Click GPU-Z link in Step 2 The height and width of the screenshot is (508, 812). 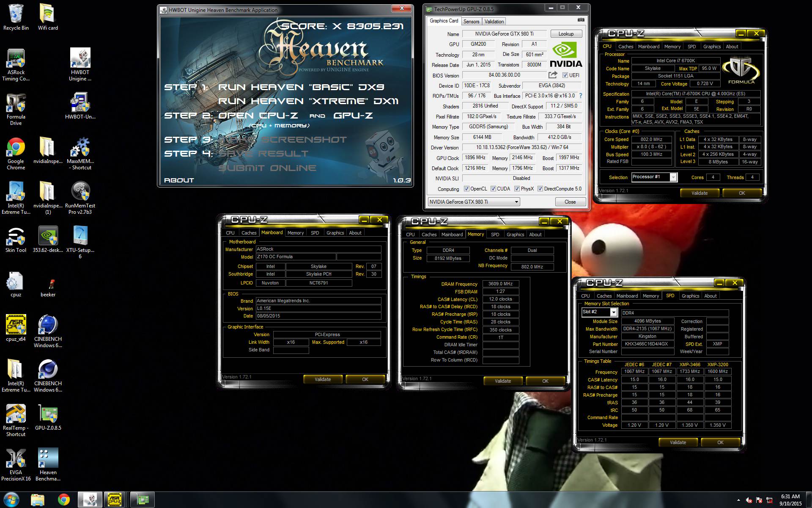click(353, 116)
